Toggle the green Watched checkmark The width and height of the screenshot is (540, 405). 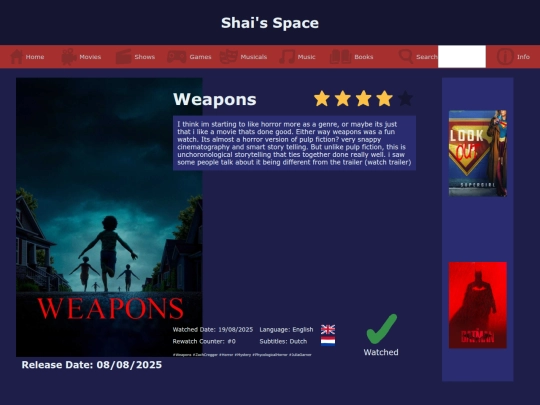(382, 329)
